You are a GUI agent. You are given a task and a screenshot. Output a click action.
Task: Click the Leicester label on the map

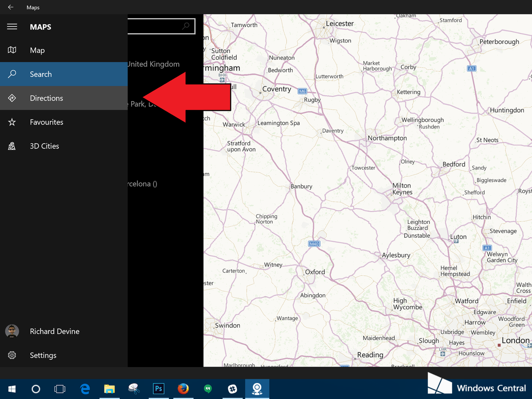click(340, 23)
